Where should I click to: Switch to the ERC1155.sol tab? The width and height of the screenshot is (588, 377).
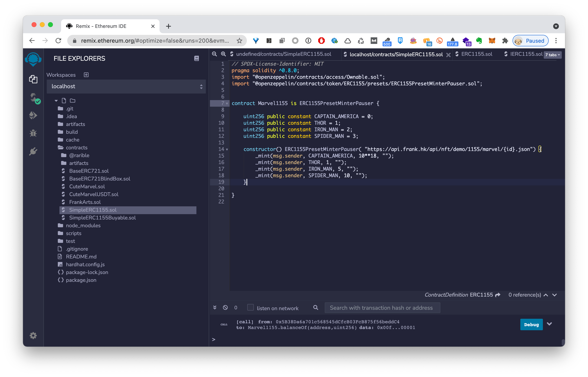(x=476, y=54)
